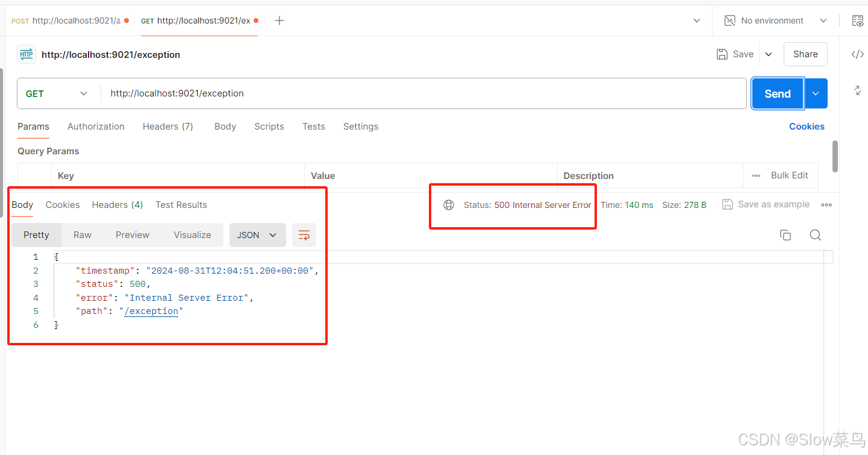
Task: Click the Save disk icon
Action: point(722,54)
